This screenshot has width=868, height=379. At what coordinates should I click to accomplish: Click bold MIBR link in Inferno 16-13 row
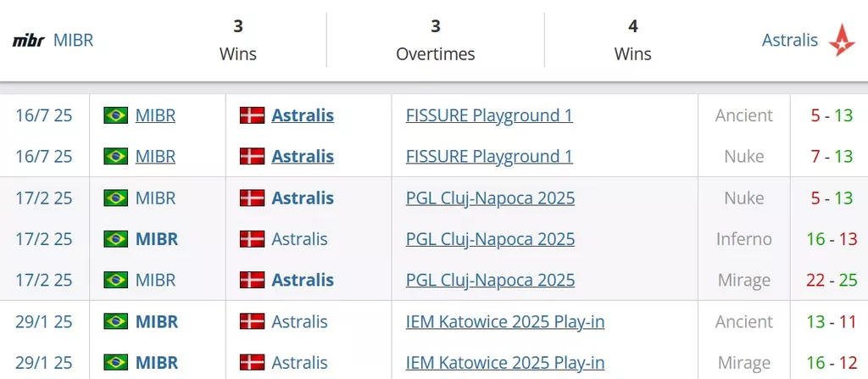pyautogui.click(x=157, y=239)
